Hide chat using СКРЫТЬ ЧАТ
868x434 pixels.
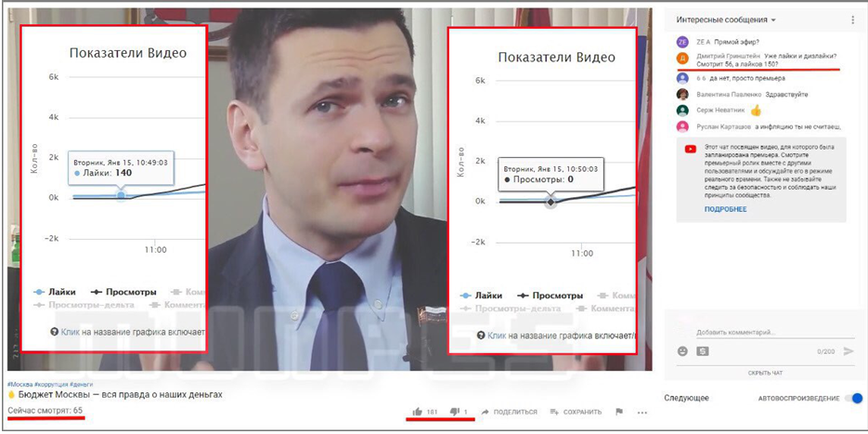tap(765, 373)
